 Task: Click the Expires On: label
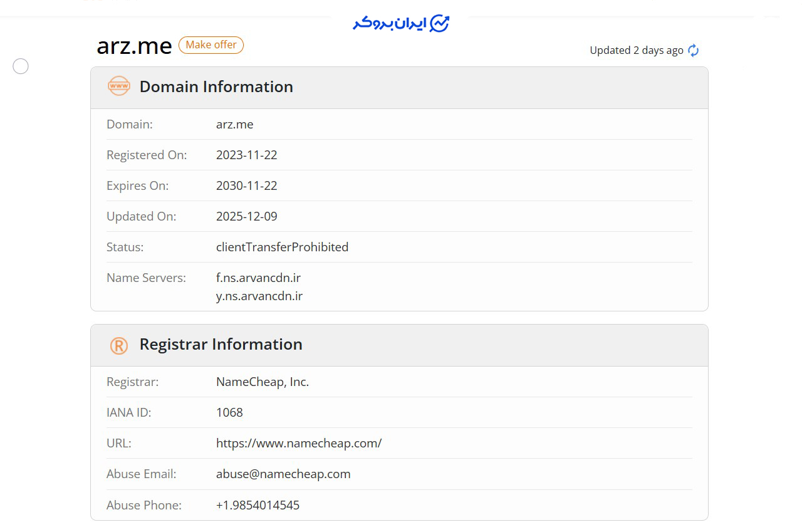click(x=138, y=185)
